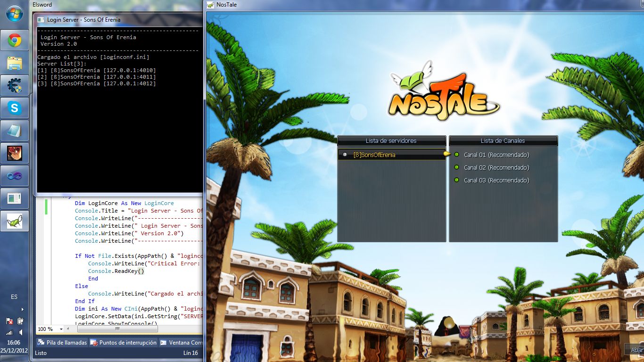Screen dimensions: 644x362
Task: Click the 'End If' code line
Action: (85, 301)
